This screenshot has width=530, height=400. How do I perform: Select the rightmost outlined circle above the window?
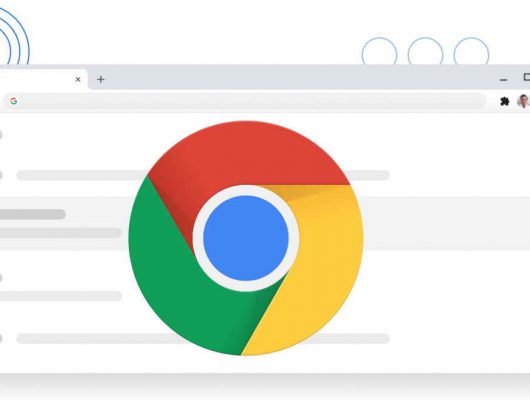pos(471,51)
